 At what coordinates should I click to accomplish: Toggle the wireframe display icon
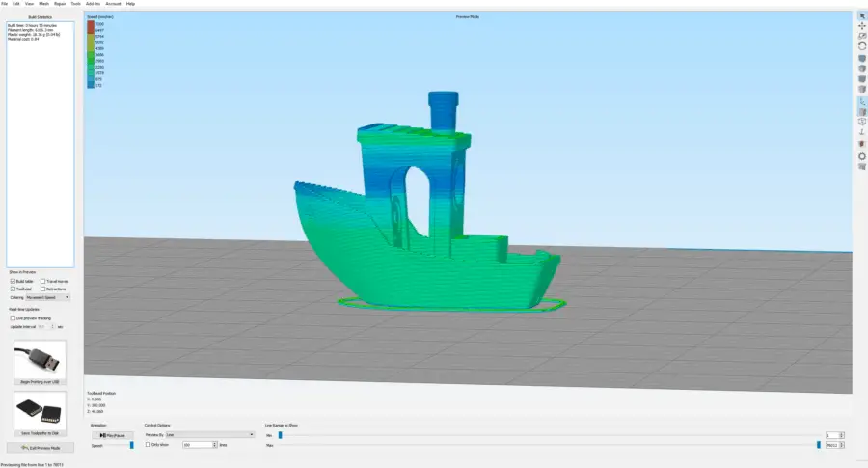coord(862,122)
